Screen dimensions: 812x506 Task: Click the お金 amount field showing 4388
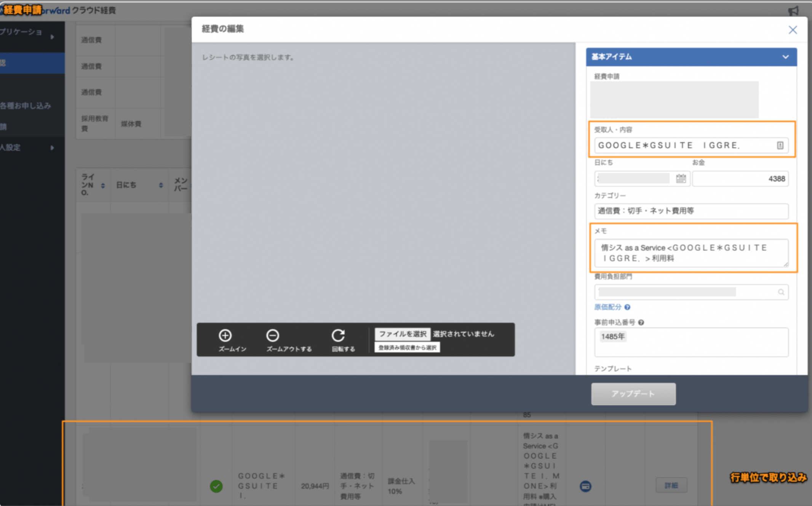tap(740, 179)
